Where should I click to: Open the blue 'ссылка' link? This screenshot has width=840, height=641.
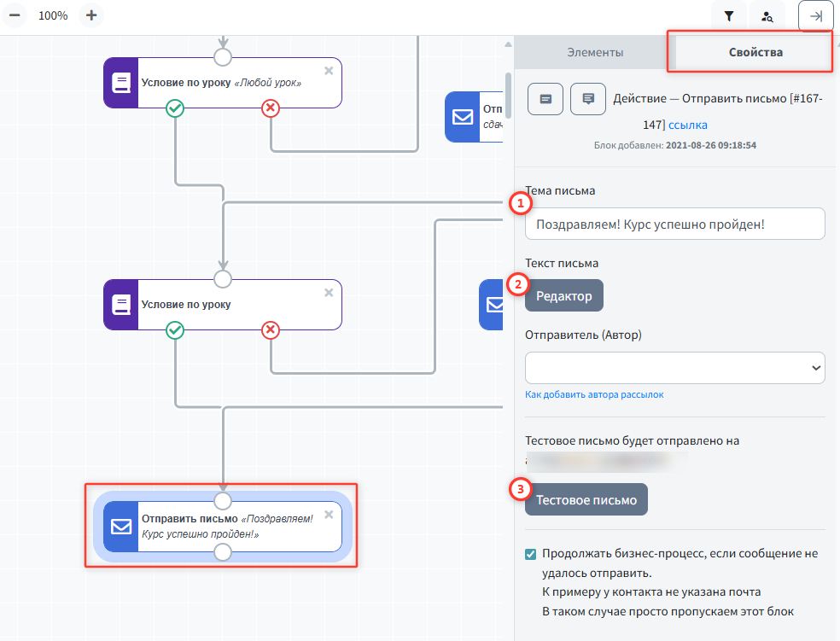pos(687,125)
